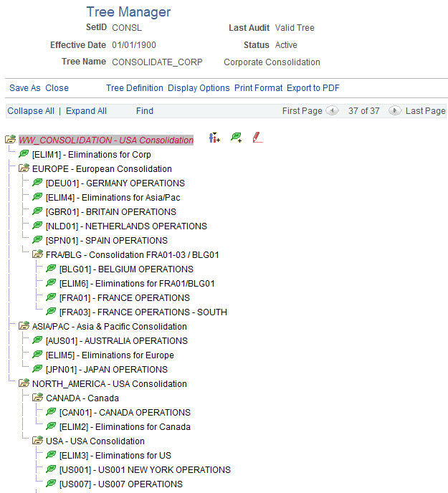Click the leaf icon beside DEU01
The width and height of the screenshot is (448, 493).
[x=37, y=182]
